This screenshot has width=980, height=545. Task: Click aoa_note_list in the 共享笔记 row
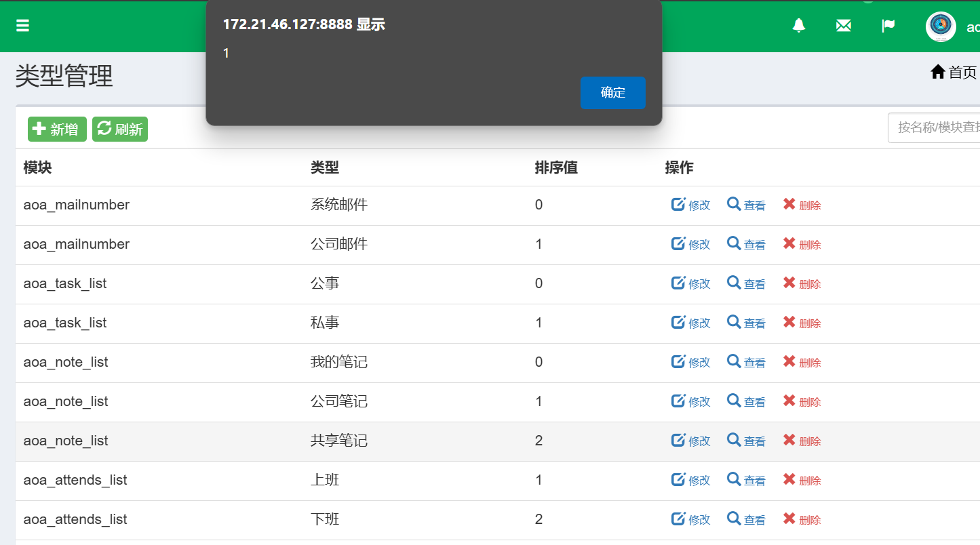coord(66,441)
